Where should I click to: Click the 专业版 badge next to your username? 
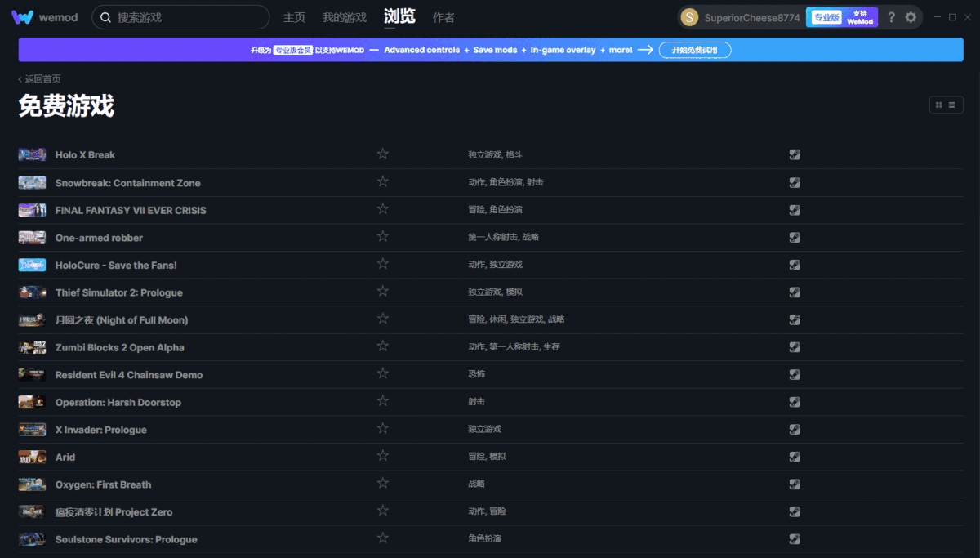(826, 16)
